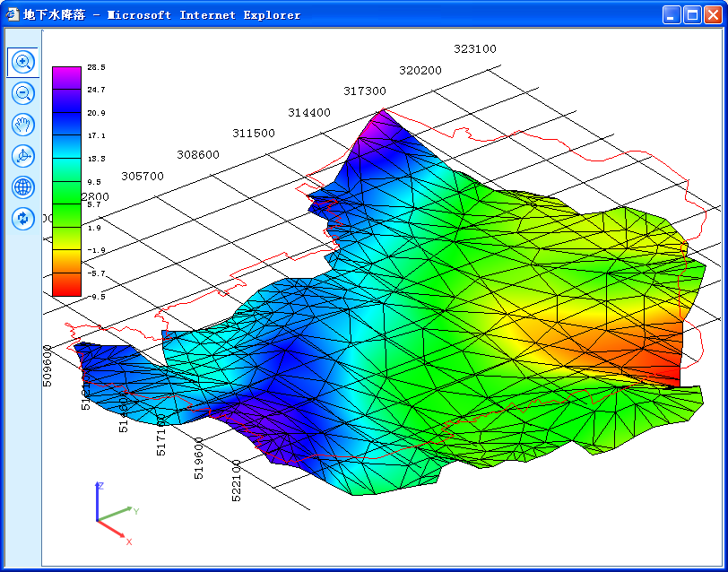Click the legend value 13.3

(x=96, y=159)
